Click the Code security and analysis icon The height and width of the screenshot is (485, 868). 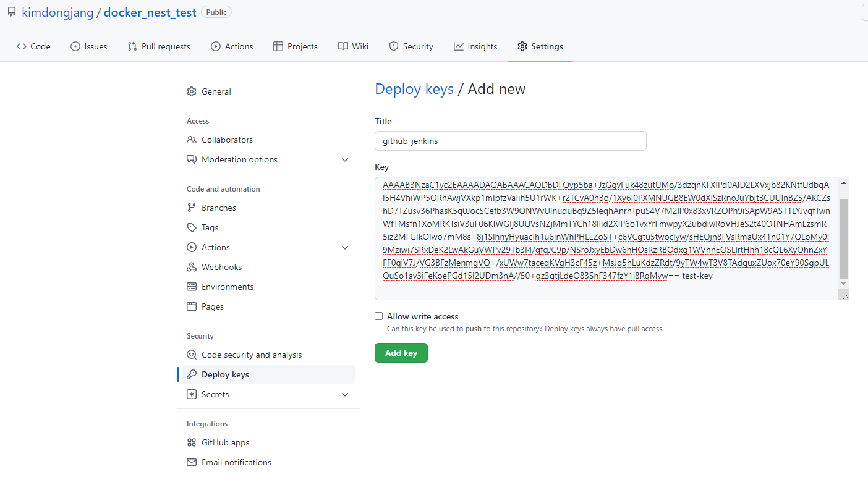coord(192,355)
